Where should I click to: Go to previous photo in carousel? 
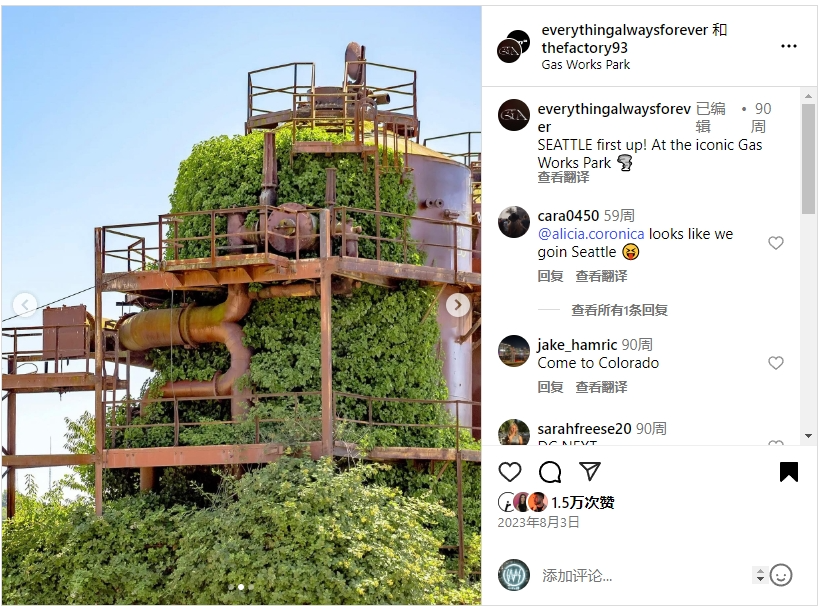tap(25, 305)
